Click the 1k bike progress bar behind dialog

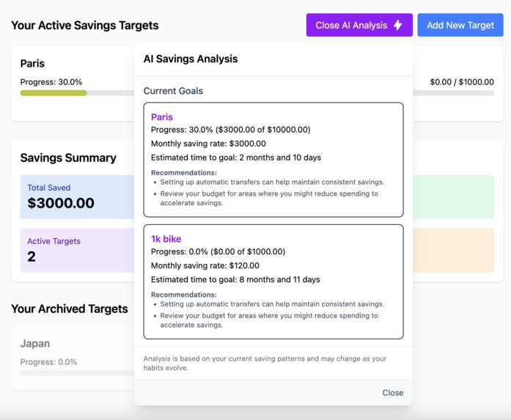coord(453,93)
